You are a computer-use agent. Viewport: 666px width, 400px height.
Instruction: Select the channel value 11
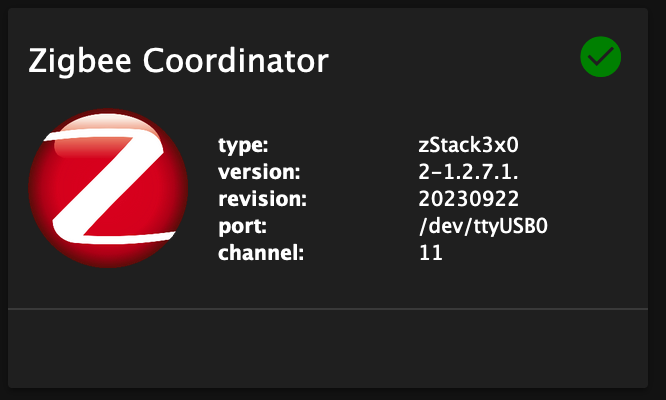[431, 253]
